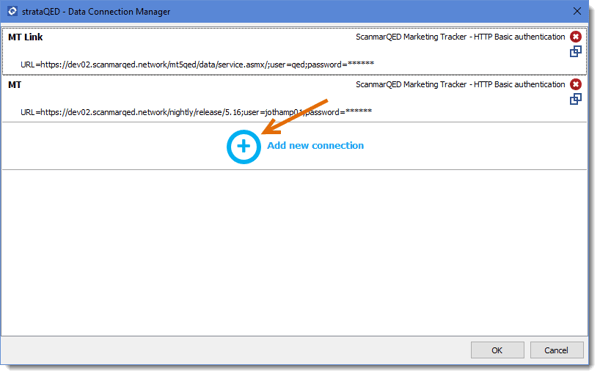
Task: Select the MT Link connection name
Action: [x=25, y=37]
